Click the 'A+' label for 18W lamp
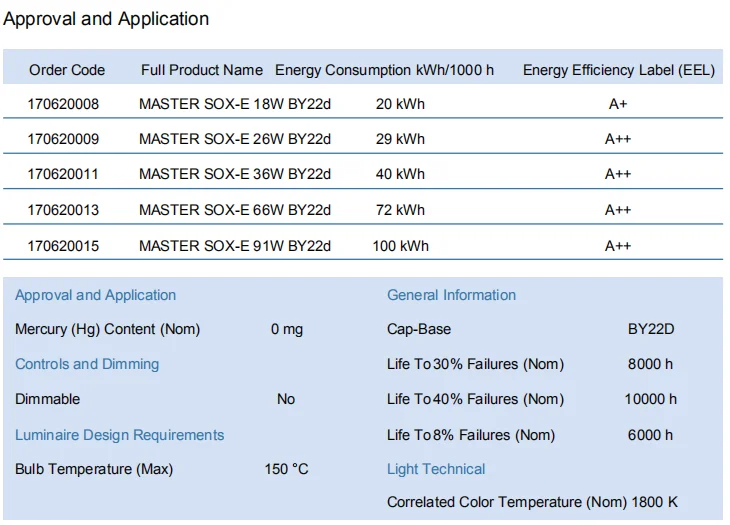 (x=618, y=104)
